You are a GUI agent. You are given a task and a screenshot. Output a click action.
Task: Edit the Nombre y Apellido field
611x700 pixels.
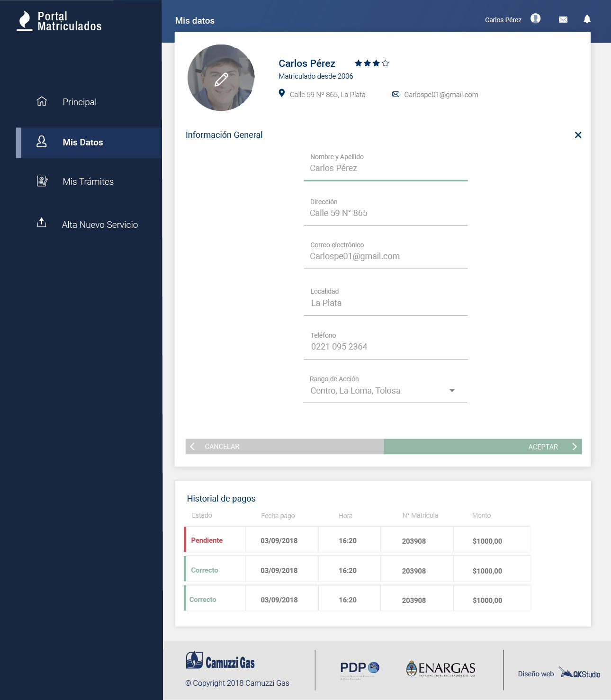pos(386,168)
